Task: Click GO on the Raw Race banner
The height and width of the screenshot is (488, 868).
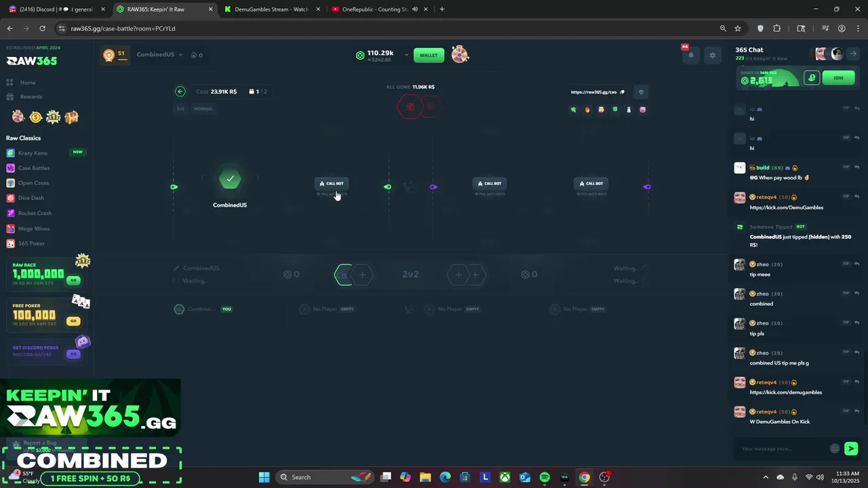Action: (73, 280)
